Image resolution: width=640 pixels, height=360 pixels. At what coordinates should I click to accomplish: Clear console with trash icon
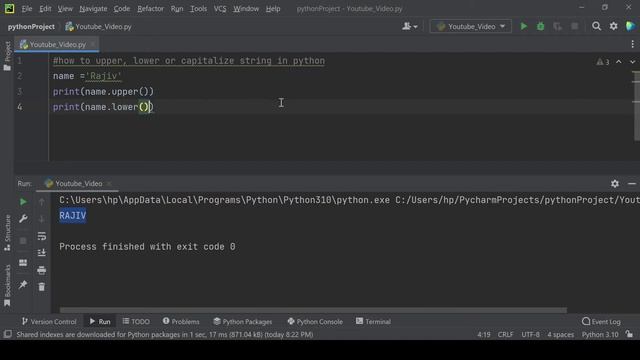42,287
